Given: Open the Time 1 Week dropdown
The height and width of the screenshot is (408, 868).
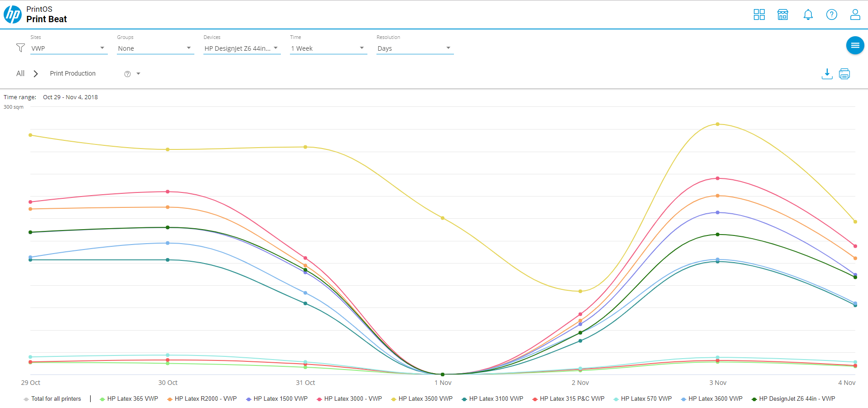Looking at the screenshot, I should (328, 48).
